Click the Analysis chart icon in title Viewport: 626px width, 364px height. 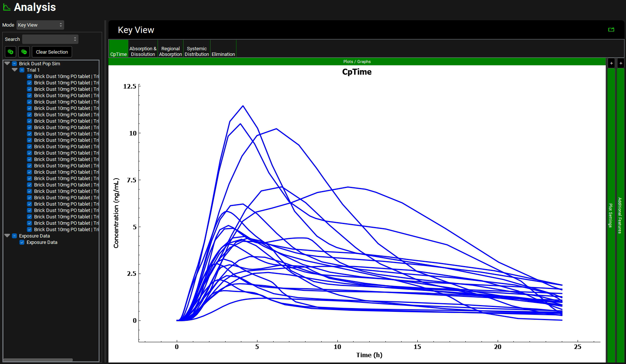[x=7, y=7]
